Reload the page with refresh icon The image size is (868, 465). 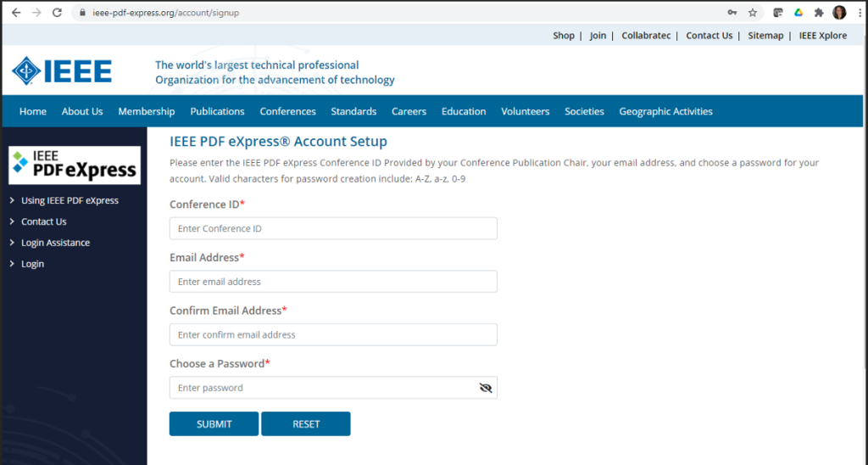pyautogui.click(x=57, y=12)
